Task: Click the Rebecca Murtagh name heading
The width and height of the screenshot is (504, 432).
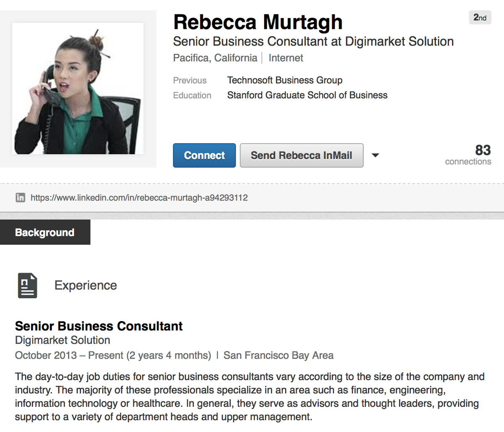Action: 258,22
